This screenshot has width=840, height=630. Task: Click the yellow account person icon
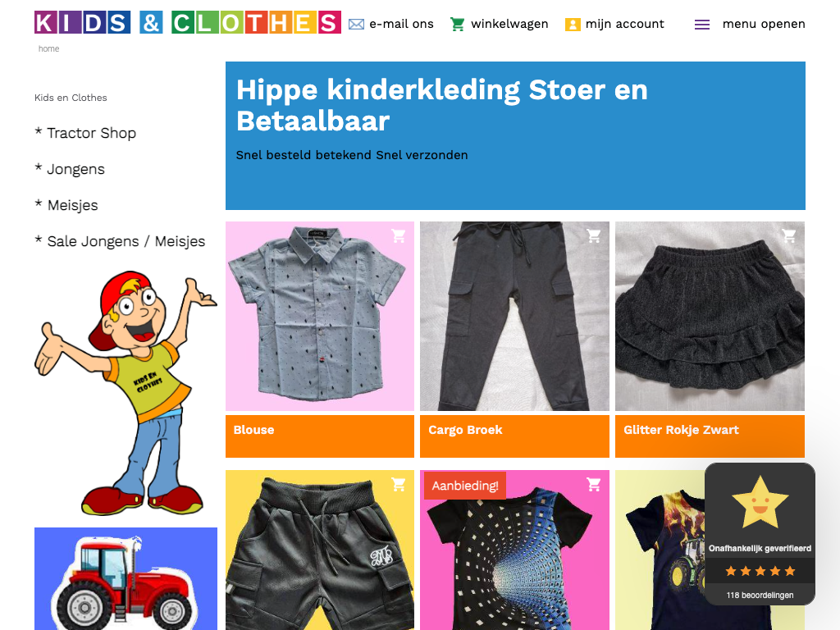(x=573, y=25)
